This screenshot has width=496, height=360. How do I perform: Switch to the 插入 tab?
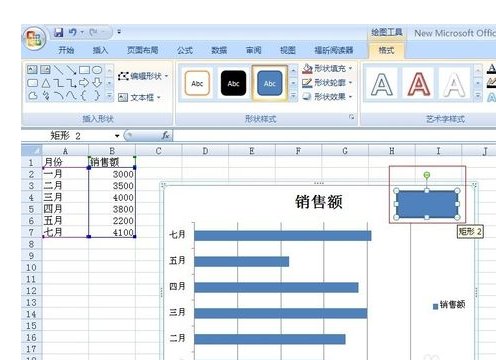[100, 50]
